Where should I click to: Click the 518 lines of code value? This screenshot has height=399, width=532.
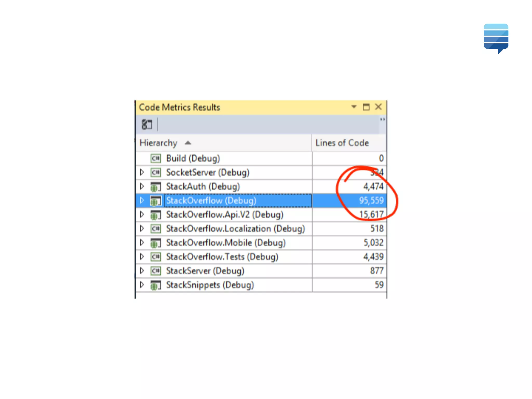coord(377,228)
